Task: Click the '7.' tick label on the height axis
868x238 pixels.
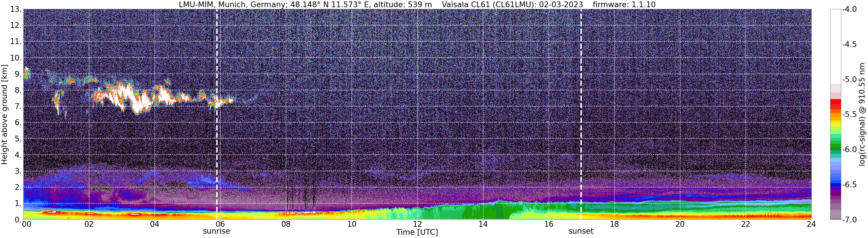Action: click(x=18, y=106)
